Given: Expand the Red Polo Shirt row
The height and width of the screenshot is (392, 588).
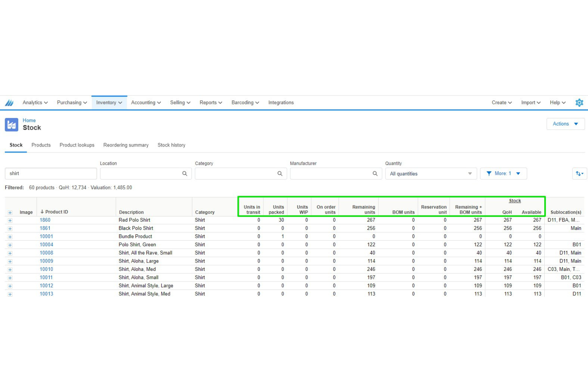Looking at the screenshot, I should pos(10,220).
